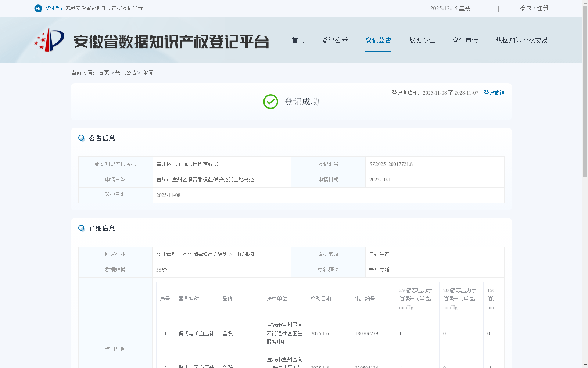
Task: Open 数据知识产权交易 page
Action: [x=521, y=40]
